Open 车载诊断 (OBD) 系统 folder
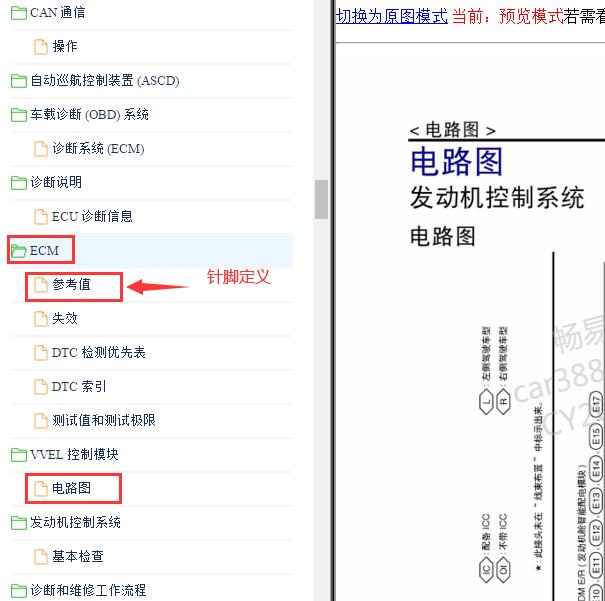 tap(90, 115)
